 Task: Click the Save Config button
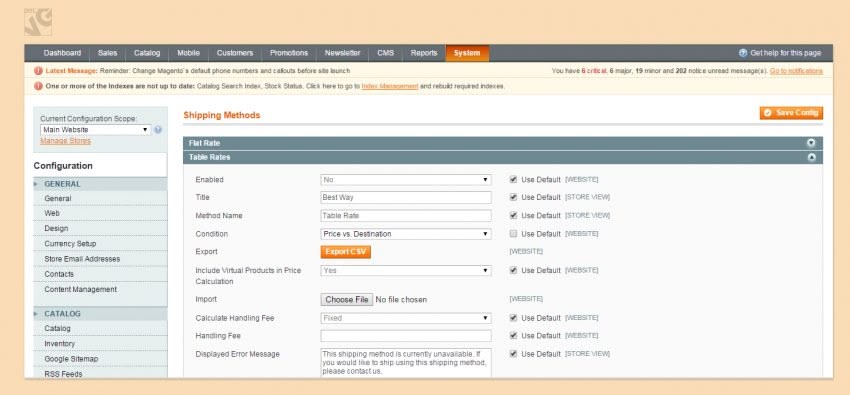(x=791, y=113)
